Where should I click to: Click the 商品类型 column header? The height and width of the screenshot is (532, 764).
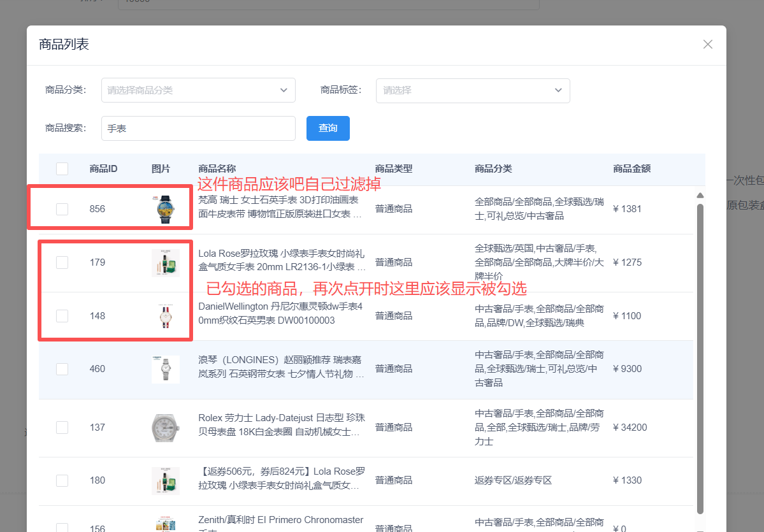pyautogui.click(x=394, y=169)
